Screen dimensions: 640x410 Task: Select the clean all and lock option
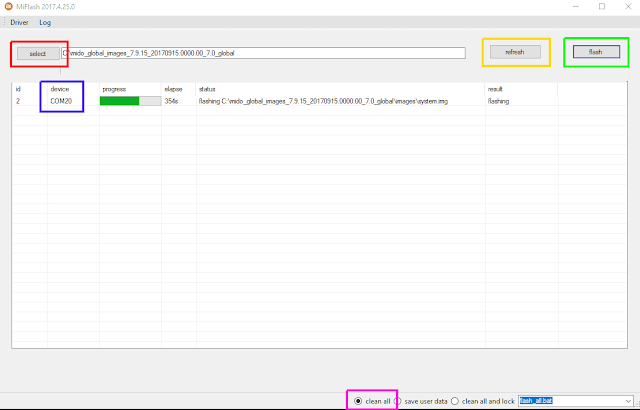tap(483, 401)
